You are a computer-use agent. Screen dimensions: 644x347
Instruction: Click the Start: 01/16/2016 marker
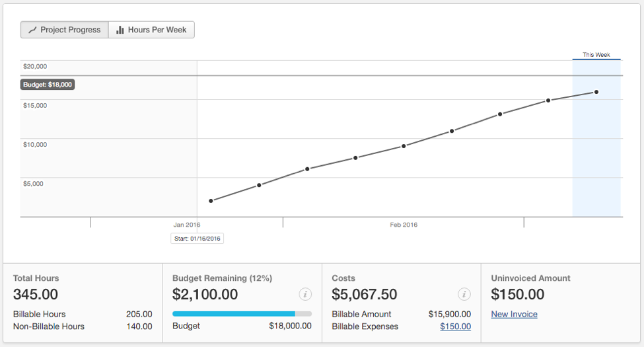pos(197,239)
